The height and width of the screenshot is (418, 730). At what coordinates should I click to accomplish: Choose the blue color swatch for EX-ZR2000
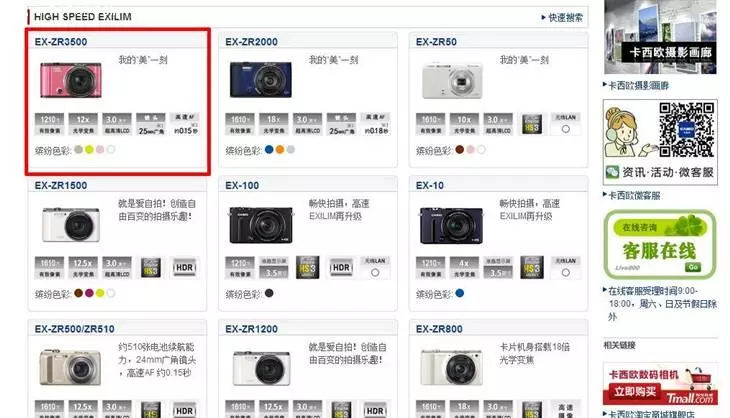(x=269, y=149)
